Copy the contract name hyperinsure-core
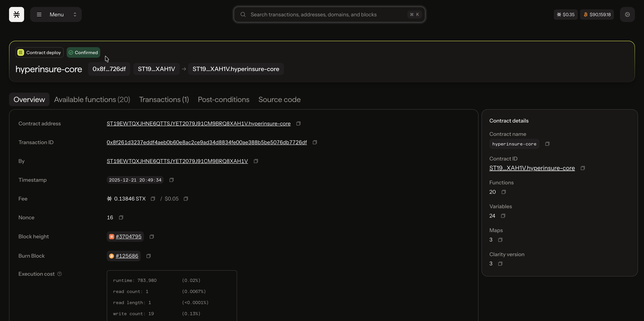The height and width of the screenshot is (321, 644). (x=547, y=144)
